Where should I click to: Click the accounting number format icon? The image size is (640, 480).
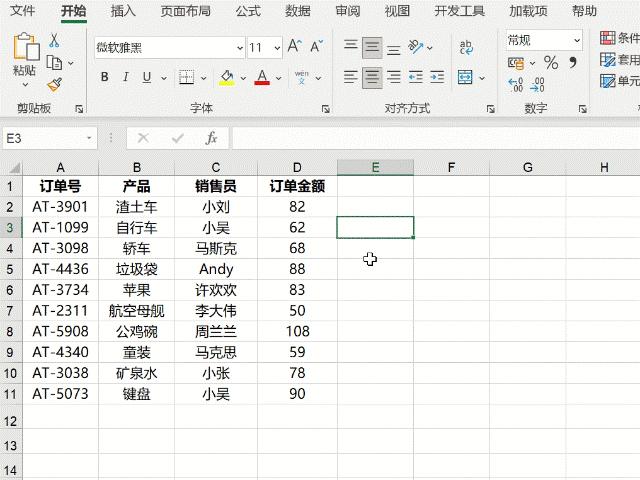pyautogui.click(x=516, y=63)
